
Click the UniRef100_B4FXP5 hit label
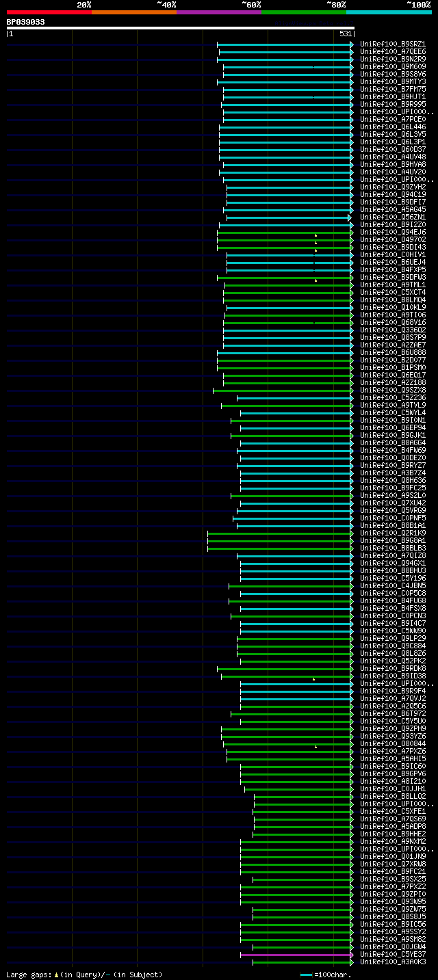coord(393,269)
